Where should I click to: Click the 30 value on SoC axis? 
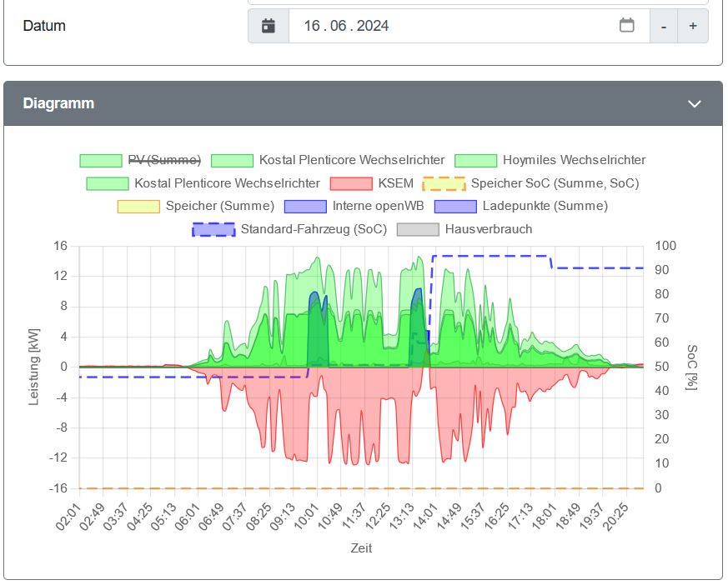click(x=661, y=415)
